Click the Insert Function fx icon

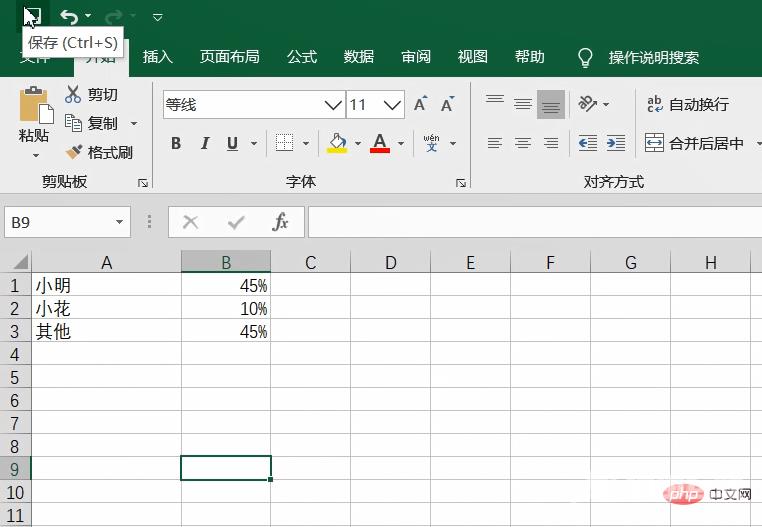(x=281, y=222)
